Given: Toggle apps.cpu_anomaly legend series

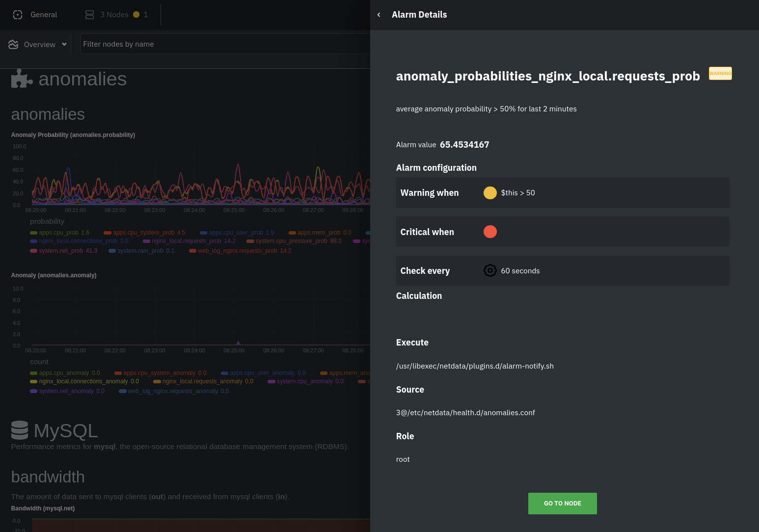Looking at the screenshot, I should click(65, 373).
